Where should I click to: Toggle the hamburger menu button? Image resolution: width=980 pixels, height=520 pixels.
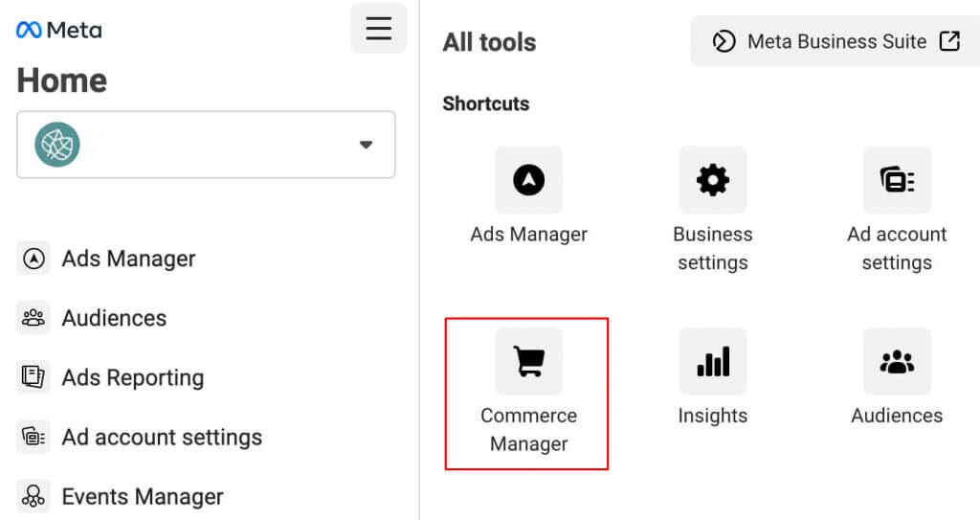(378, 29)
